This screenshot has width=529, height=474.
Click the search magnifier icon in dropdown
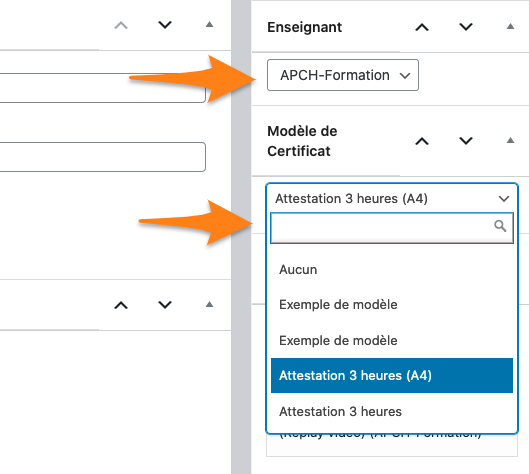point(500,226)
